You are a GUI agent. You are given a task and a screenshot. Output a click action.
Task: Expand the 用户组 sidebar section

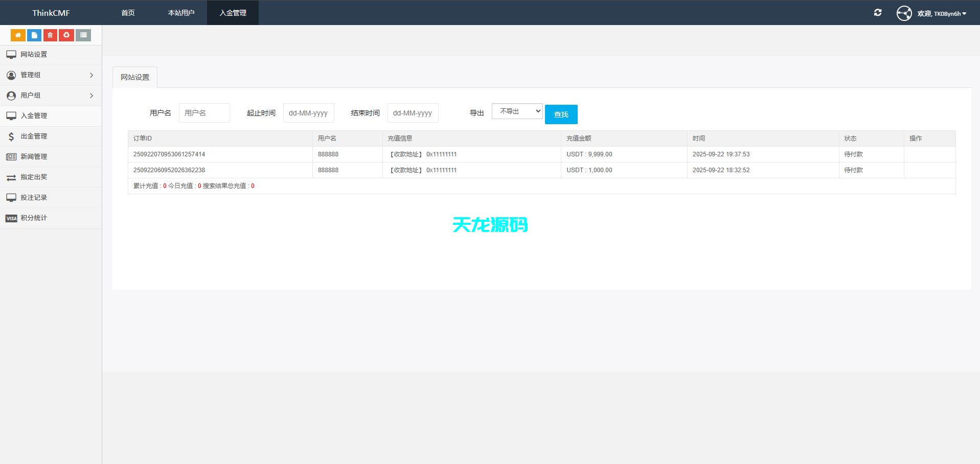(x=30, y=95)
